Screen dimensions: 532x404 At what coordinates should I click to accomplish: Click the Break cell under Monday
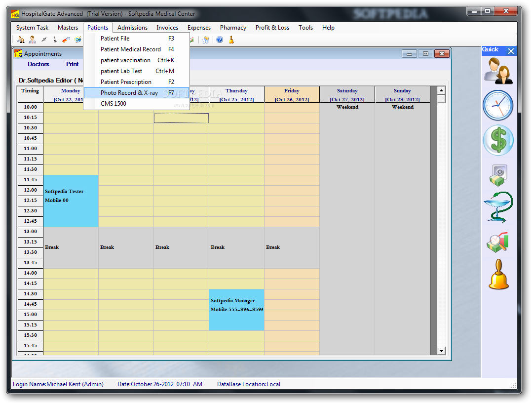(x=71, y=247)
